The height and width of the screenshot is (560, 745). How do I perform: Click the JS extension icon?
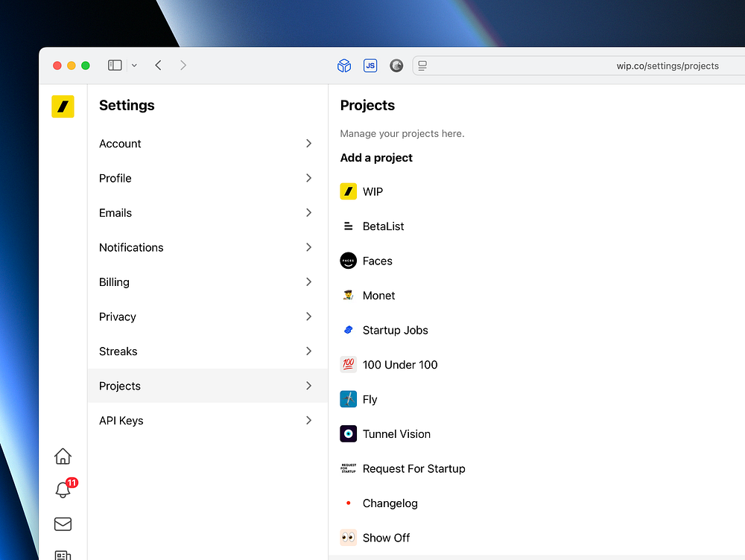pyautogui.click(x=370, y=66)
